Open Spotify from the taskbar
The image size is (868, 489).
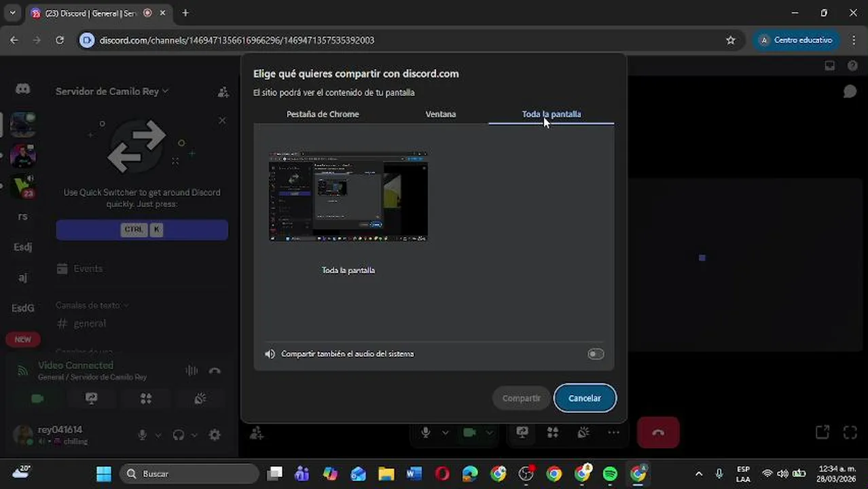(x=610, y=473)
